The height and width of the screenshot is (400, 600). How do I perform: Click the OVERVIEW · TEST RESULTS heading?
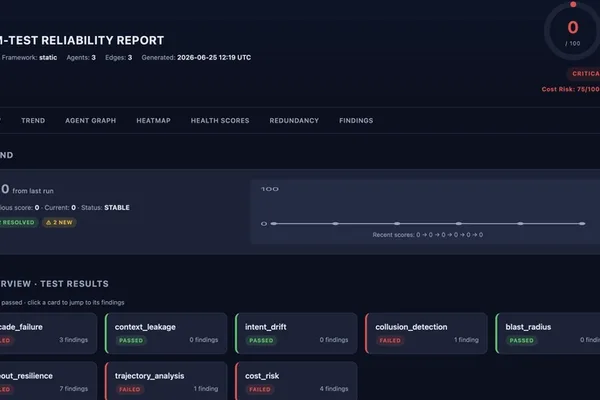pos(54,284)
